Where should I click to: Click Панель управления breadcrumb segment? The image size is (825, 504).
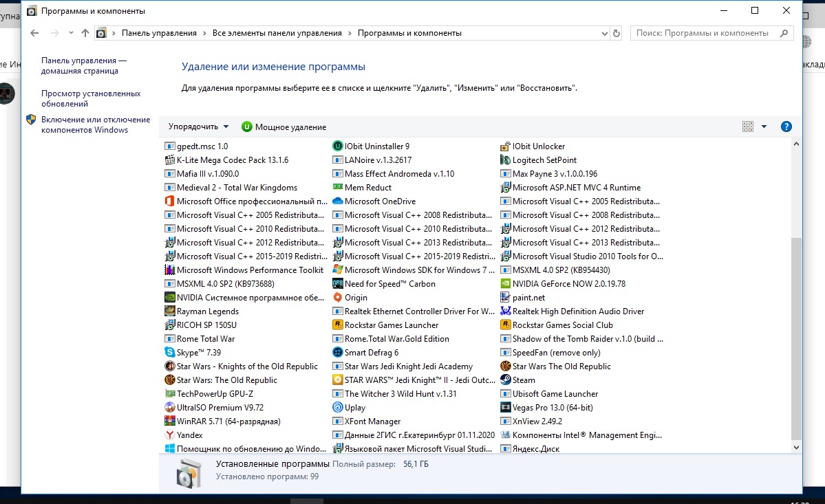coord(159,33)
